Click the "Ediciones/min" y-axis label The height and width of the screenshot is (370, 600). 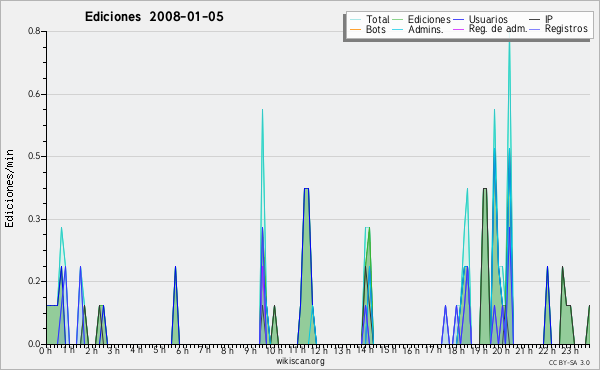point(9,188)
